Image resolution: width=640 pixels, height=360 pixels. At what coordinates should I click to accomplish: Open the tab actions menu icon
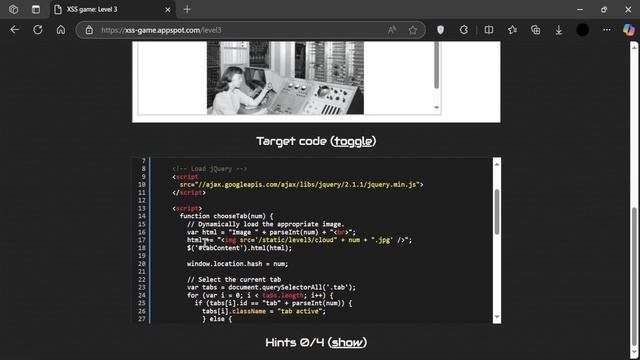pyautogui.click(x=36, y=9)
